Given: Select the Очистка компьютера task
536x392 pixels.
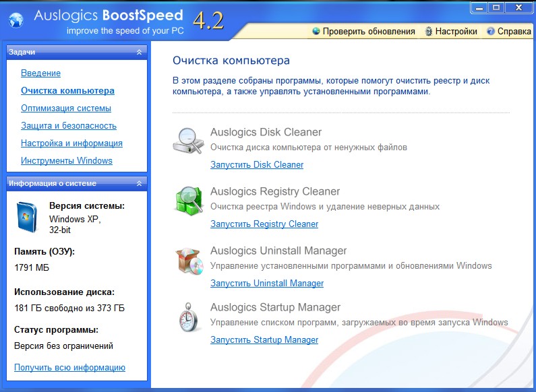Looking at the screenshot, I should (x=67, y=91).
